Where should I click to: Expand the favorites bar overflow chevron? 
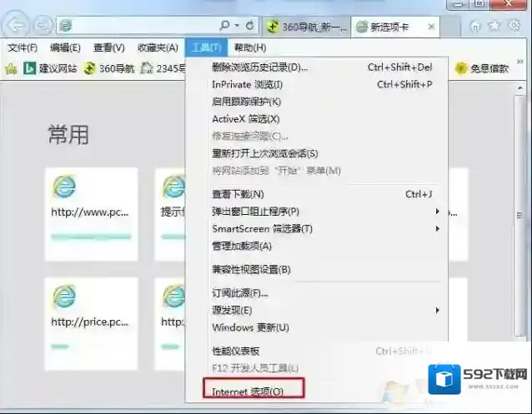tap(519, 62)
